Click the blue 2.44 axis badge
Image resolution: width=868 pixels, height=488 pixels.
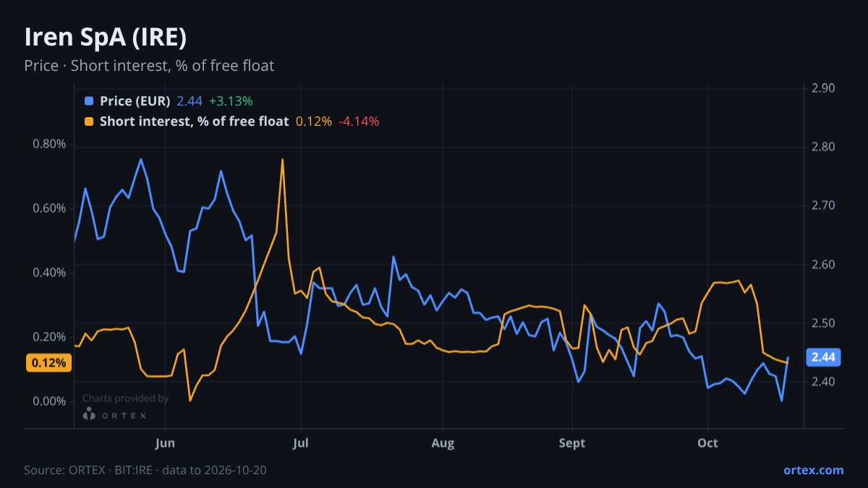(824, 357)
